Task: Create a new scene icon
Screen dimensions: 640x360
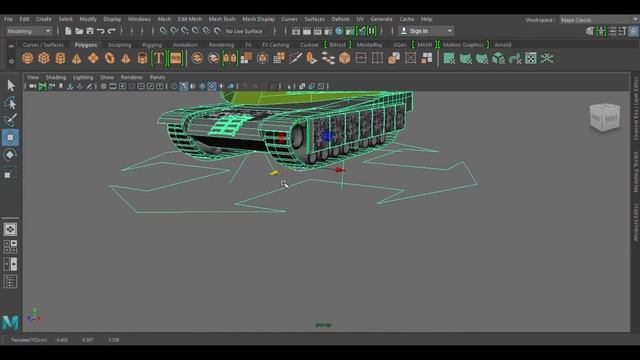Action: coord(68,31)
